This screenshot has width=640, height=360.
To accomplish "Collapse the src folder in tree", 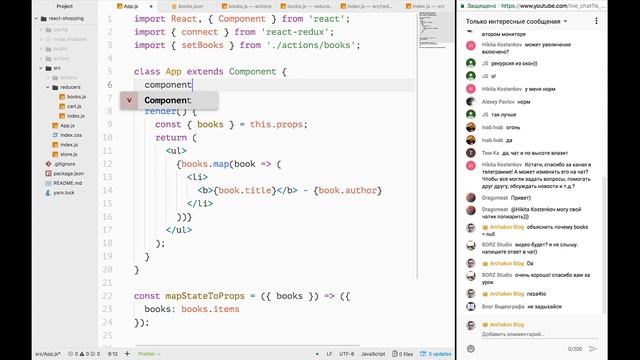I will pyautogui.click(x=41, y=68).
